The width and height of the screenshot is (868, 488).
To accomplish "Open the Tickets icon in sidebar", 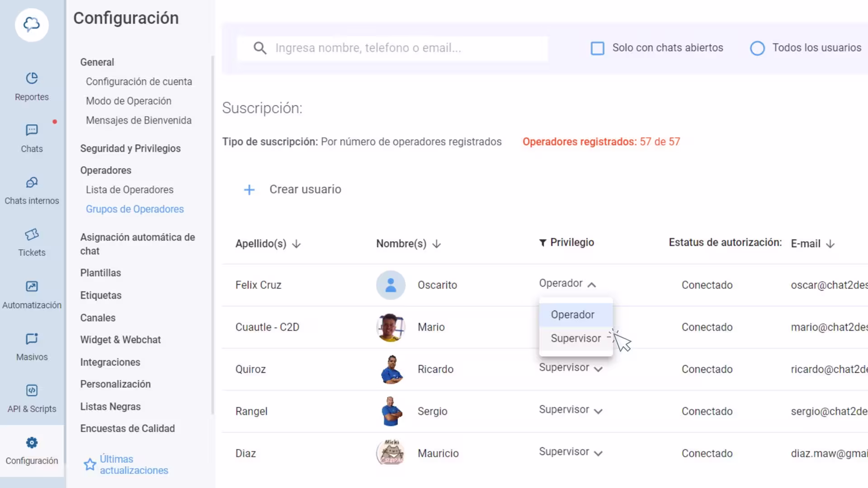I will coord(32,235).
